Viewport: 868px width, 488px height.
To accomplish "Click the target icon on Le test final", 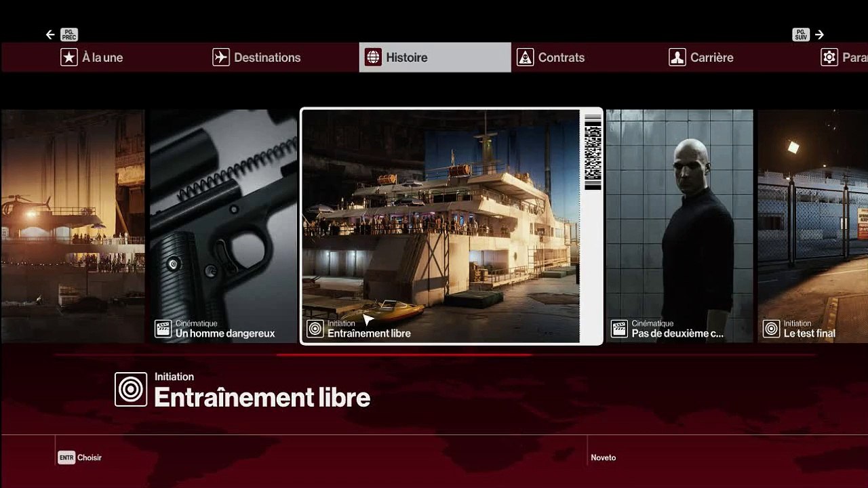I will click(x=771, y=329).
